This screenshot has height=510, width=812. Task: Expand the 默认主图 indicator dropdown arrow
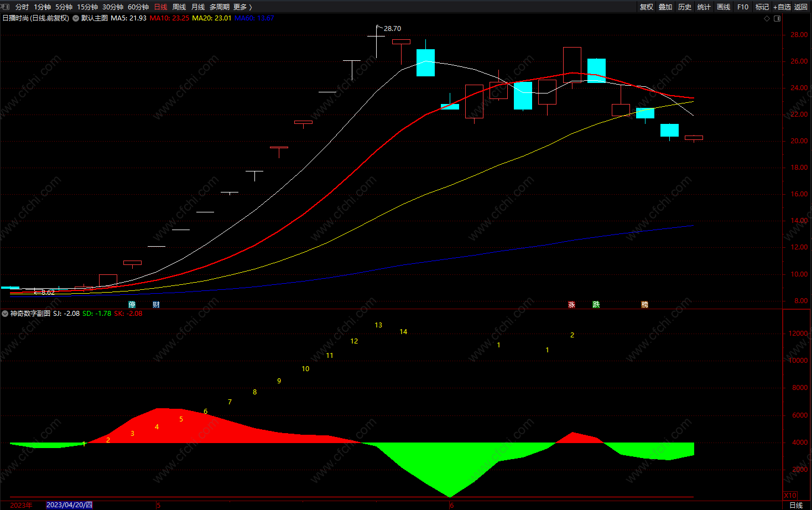tap(76, 18)
